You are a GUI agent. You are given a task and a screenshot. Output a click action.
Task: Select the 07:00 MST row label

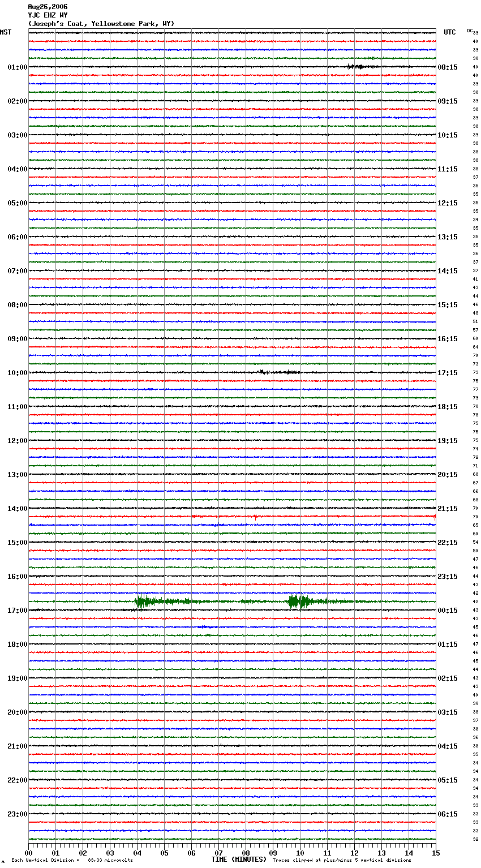[18, 271]
